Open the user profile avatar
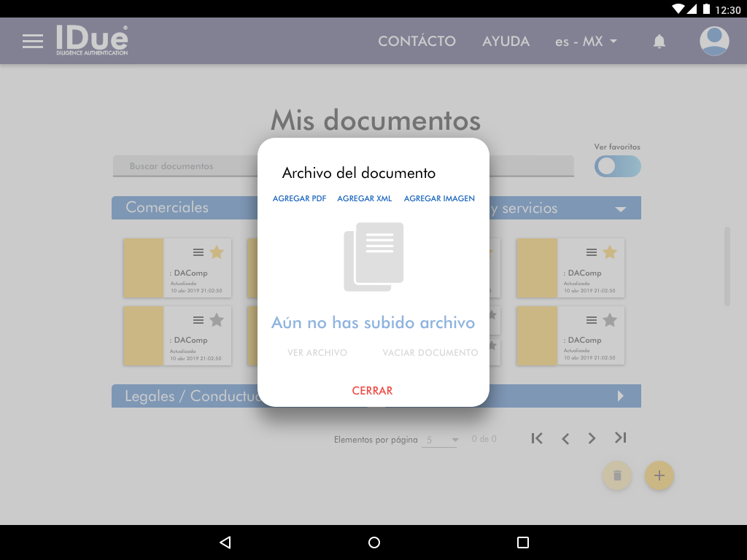The width and height of the screenshot is (747, 560). coord(714,42)
